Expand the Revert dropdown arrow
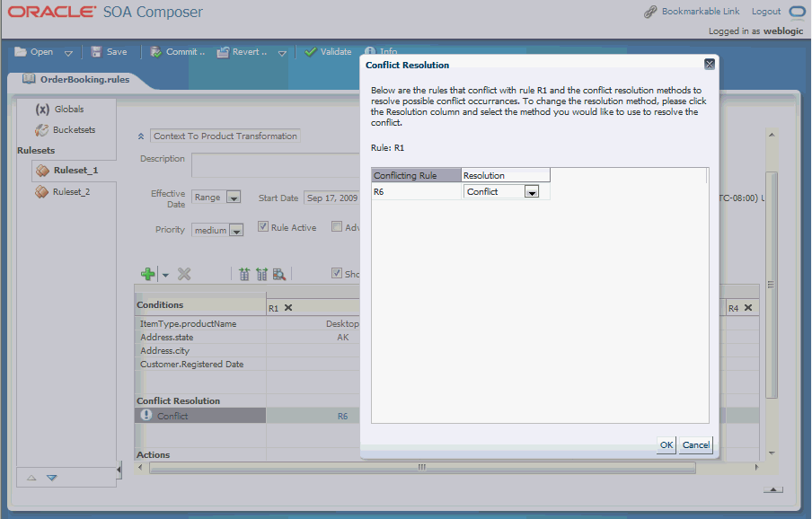 [282, 53]
